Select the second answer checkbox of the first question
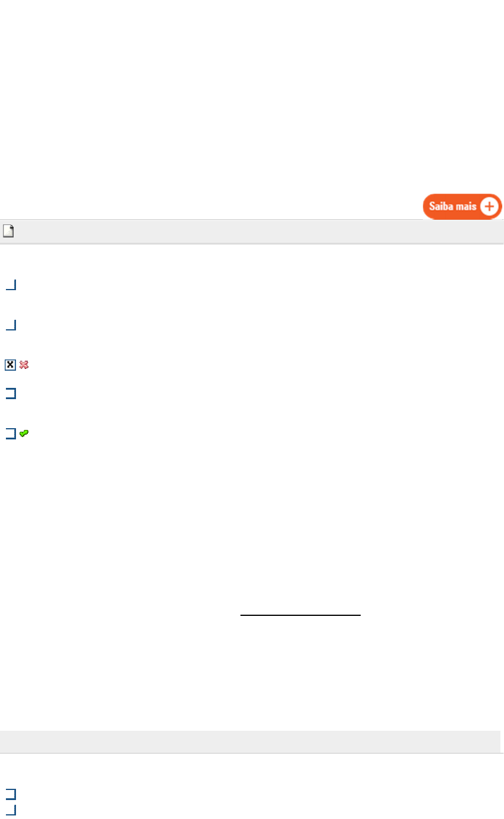The width and height of the screenshot is (504, 819). coord(10,325)
